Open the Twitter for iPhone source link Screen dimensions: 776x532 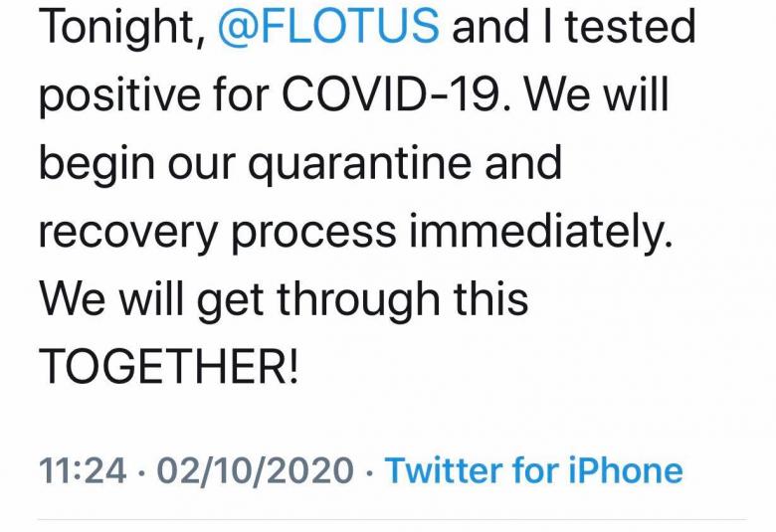coord(533,469)
